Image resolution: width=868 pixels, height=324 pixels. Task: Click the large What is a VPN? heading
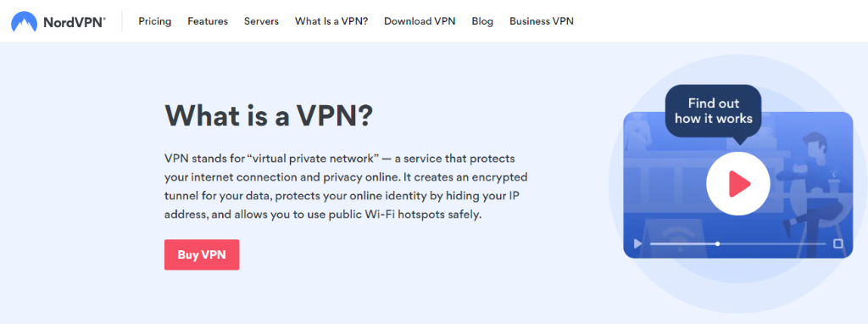(269, 115)
